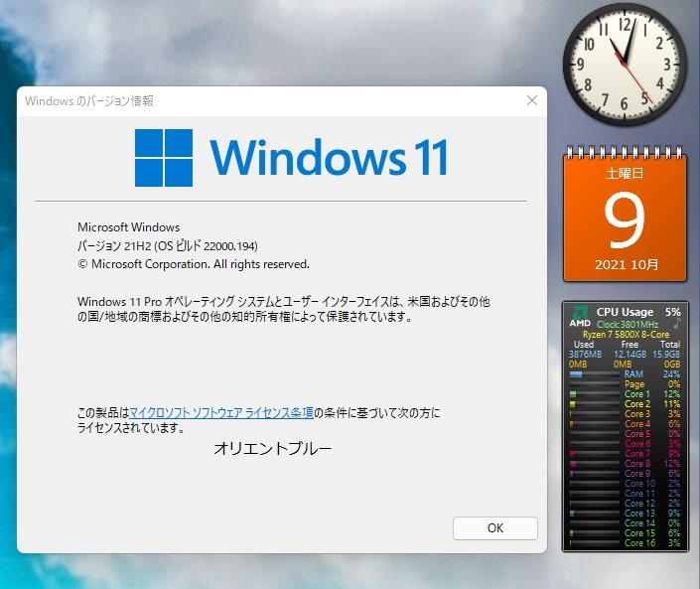Click the AMD logo in the CPU meter
Image resolution: width=700 pixels, height=589 pixels.
click(580, 316)
